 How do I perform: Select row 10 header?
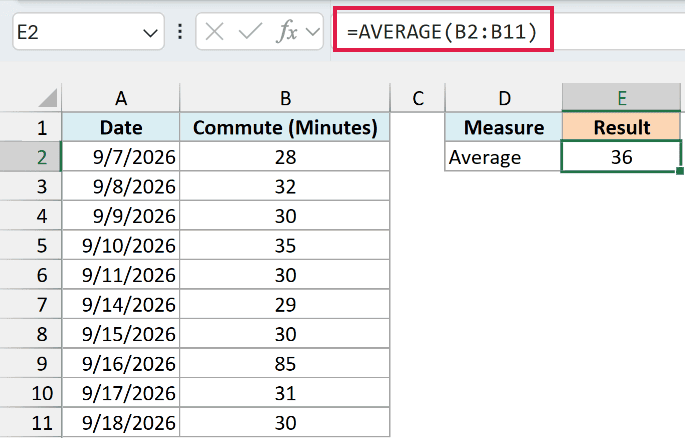pyautogui.click(x=31, y=393)
